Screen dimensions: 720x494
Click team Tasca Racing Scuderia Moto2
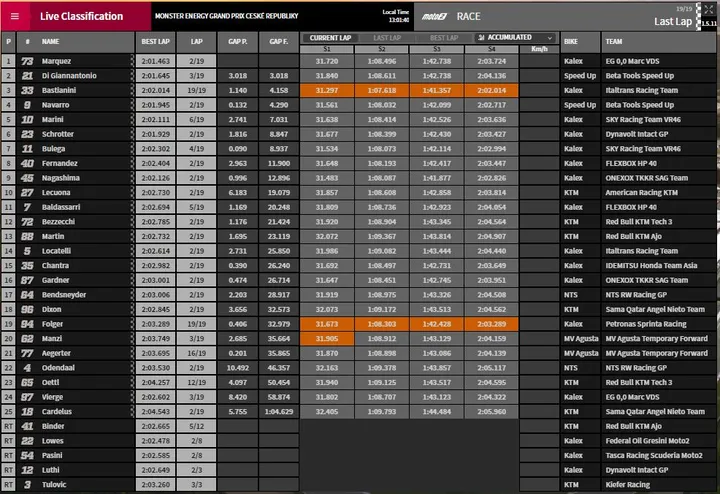click(x=654, y=455)
